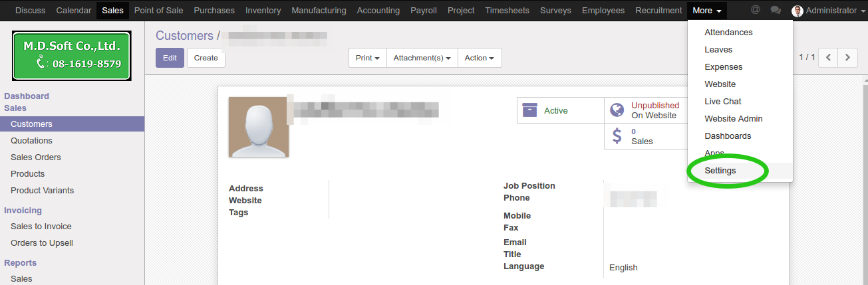Image resolution: width=868 pixels, height=285 pixels.
Task: Expand the Attachment(s) dropdown
Action: tap(422, 58)
